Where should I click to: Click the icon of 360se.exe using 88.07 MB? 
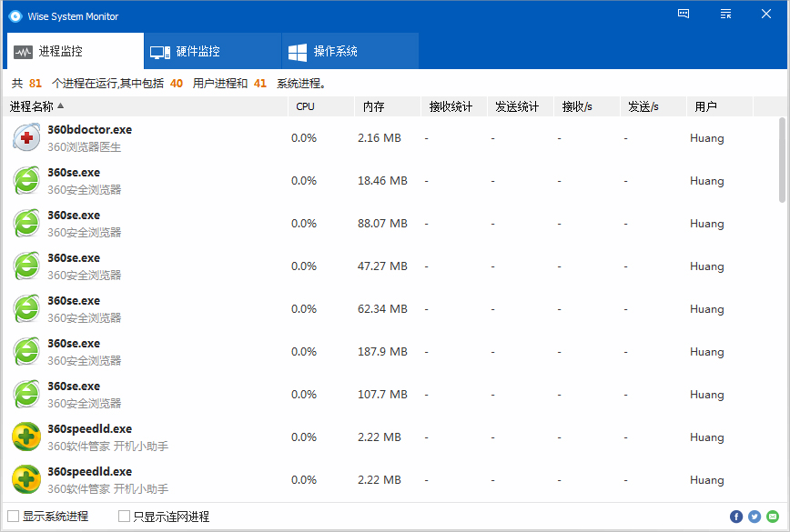[x=26, y=224]
